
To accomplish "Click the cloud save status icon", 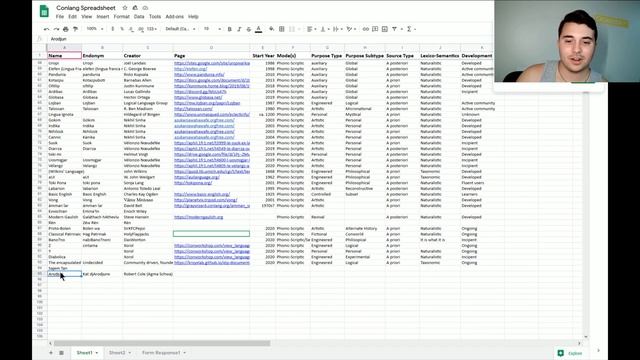I will 145,8.
